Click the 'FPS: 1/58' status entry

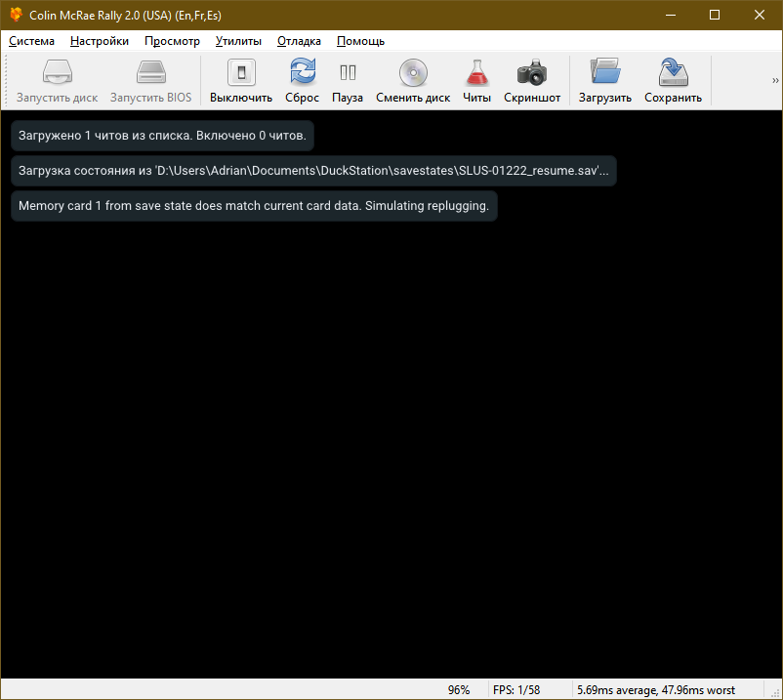click(516, 690)
